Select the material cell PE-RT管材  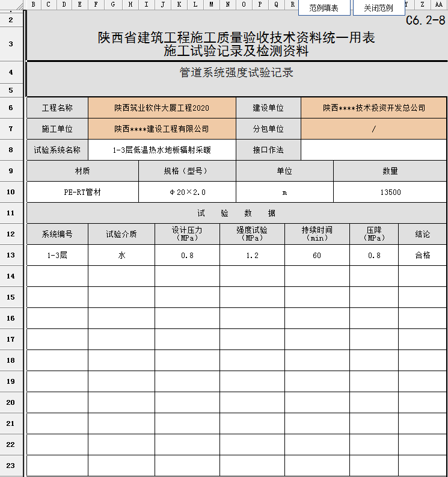(82, 192)
